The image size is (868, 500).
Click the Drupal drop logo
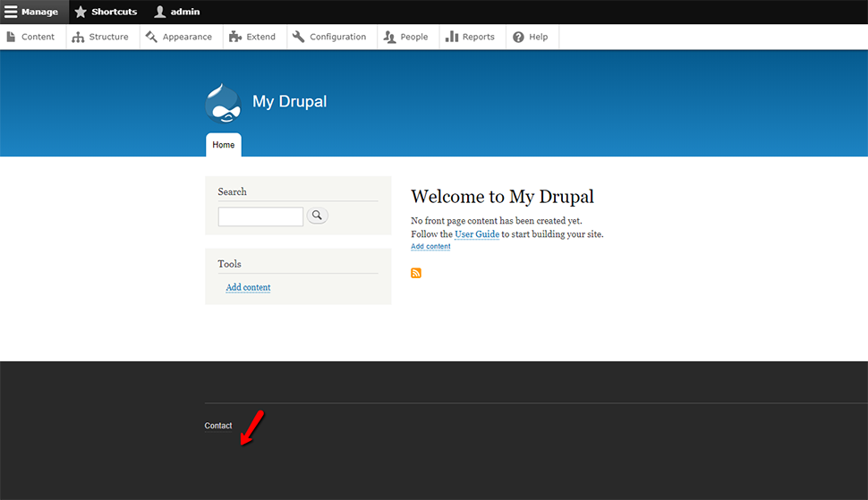tap(223, 104)
